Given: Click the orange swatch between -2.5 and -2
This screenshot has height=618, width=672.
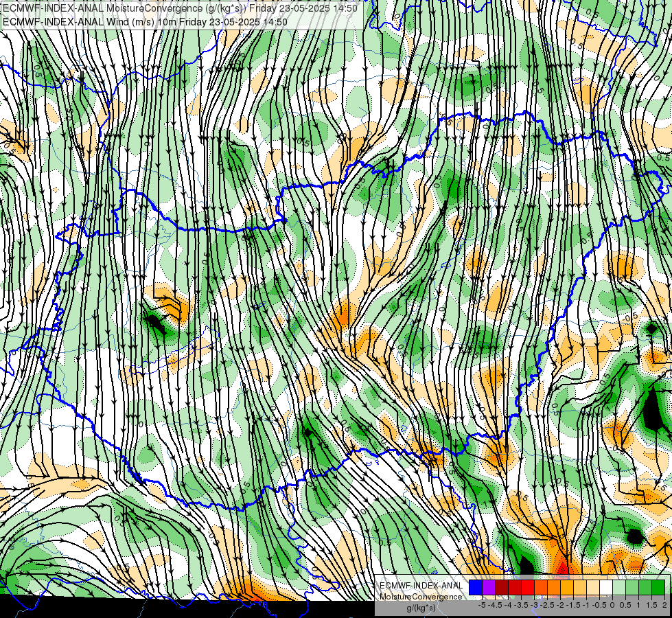Looking at the screenshot, I should (554, 587).
